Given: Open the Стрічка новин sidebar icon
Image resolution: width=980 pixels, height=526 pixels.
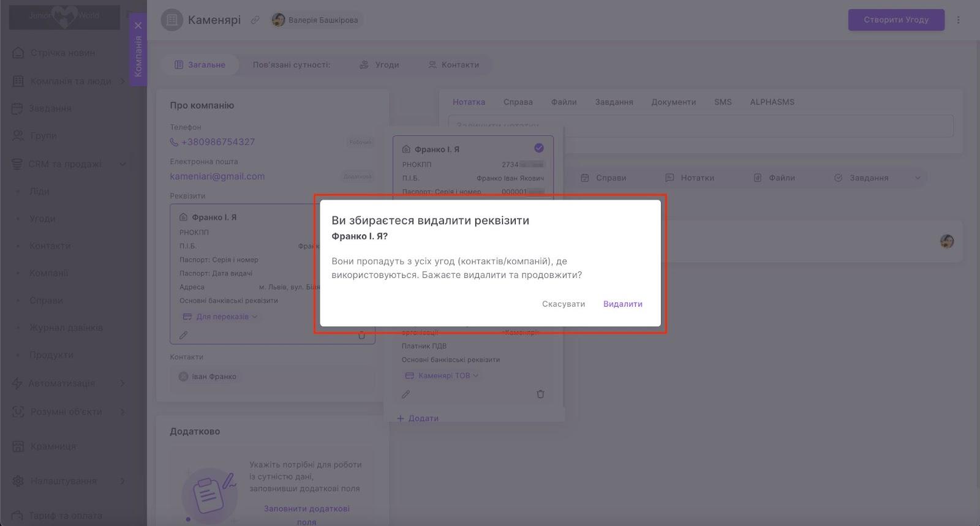Looking at the screenshot, I should pyautogui.click(x=18, y=53).
